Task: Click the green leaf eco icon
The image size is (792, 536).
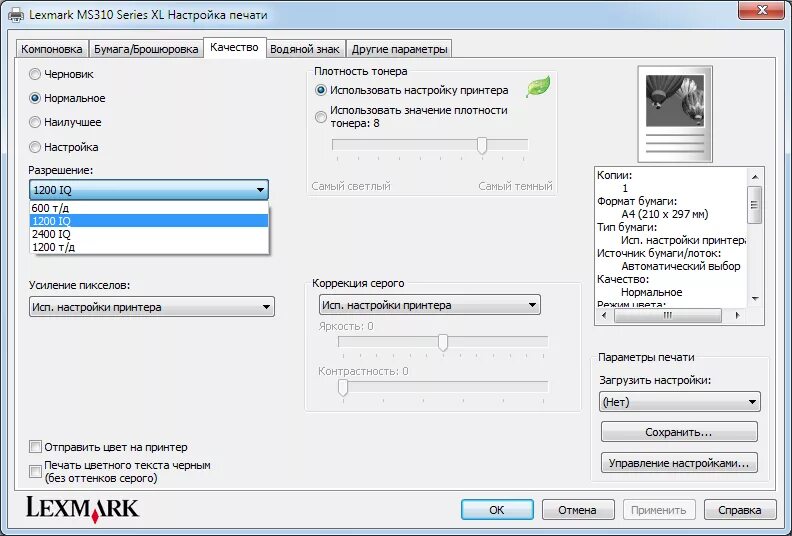Action: pos(538,87)
